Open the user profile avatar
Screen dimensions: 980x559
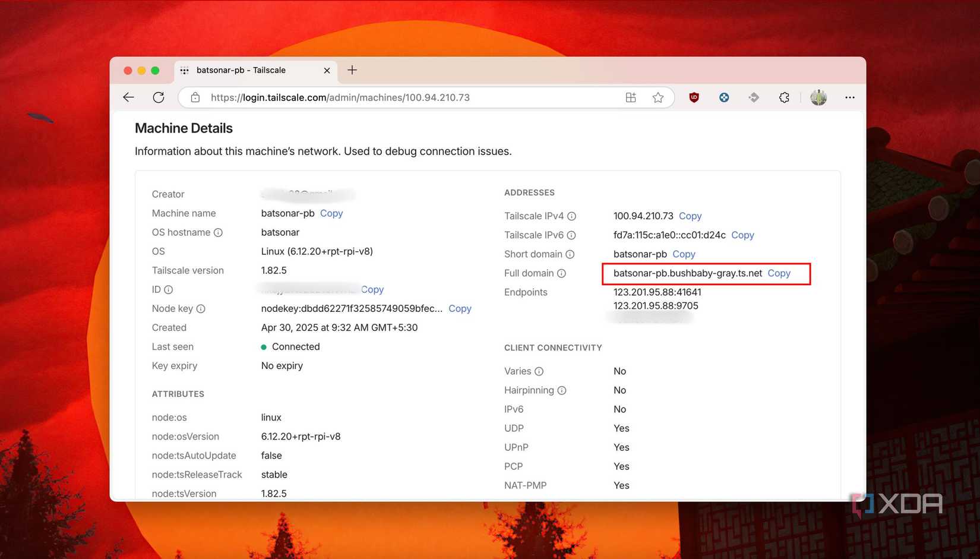pos(818,97)
